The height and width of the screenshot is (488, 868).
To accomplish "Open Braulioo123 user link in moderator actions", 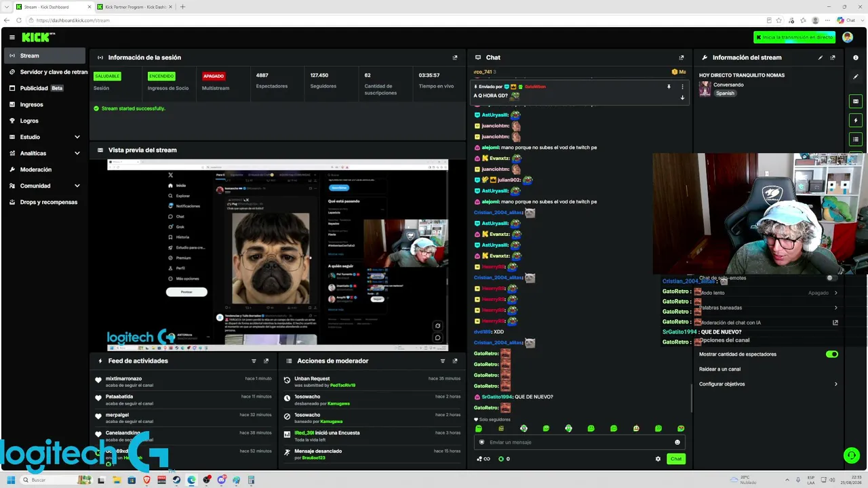I will (314, 458).
